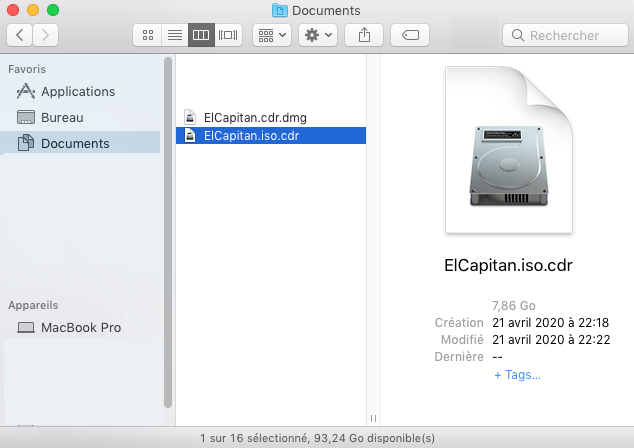Screen dimensions: 634x448
Task: Click the sidebar vertical scrollbar
Action: click(168, 232)
